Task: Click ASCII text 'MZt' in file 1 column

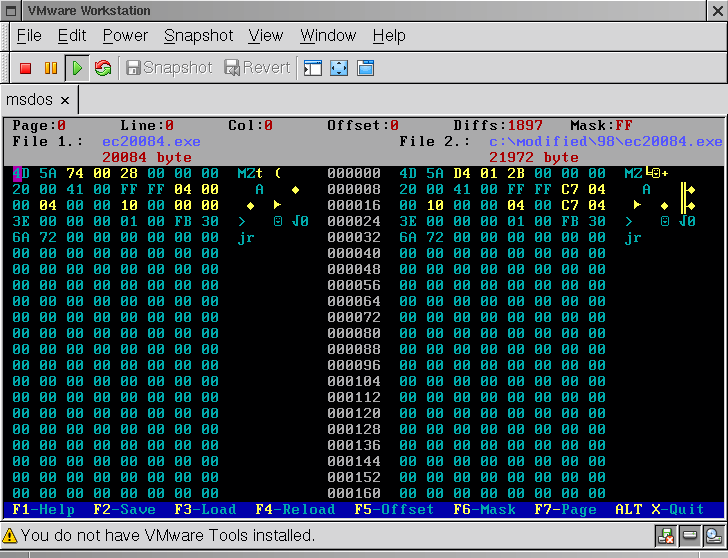Action: (x=250, y=174)
